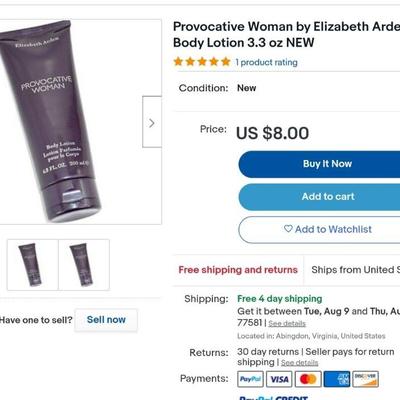Click the Buy It Now button
The image size is (400, 400).
tap(319, 164)
